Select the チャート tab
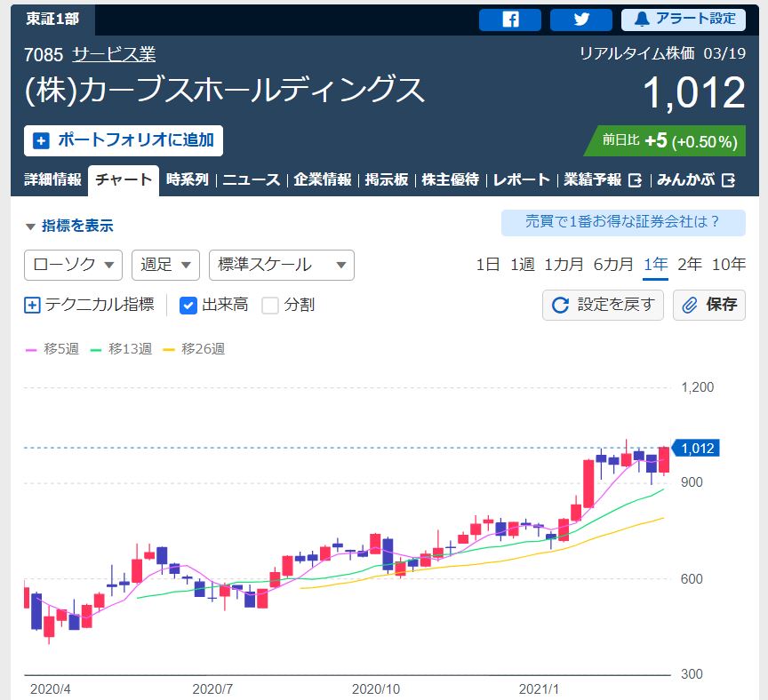Screen dimensions: 768x700 click(124, 180)
